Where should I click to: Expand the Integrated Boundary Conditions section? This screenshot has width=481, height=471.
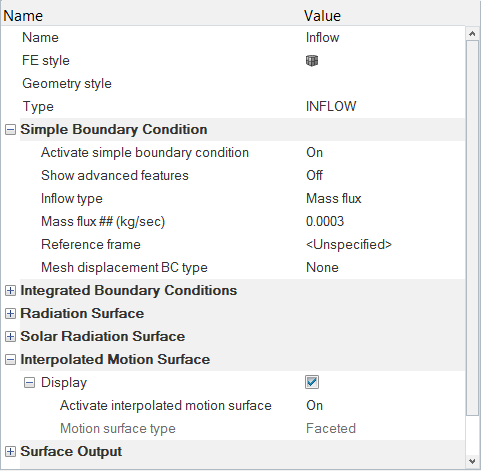click(x=10, y=291)
